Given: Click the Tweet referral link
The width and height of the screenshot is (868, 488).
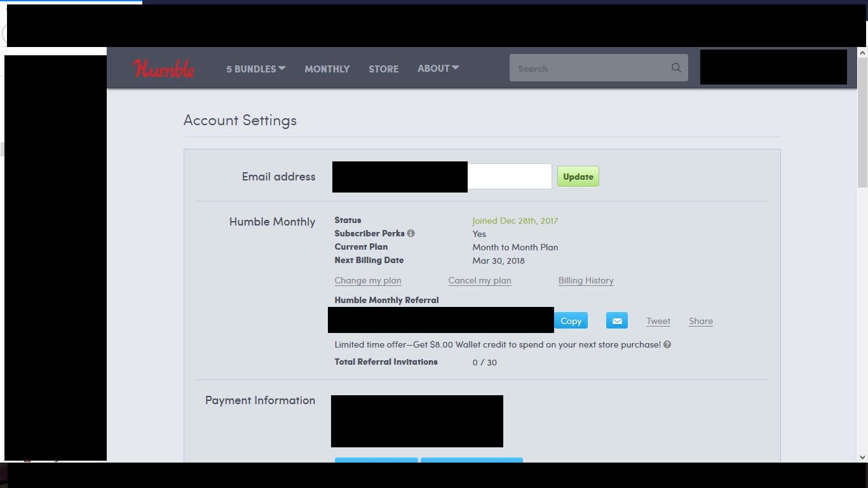Looking at the screenshot, I should tap(658, 321).
